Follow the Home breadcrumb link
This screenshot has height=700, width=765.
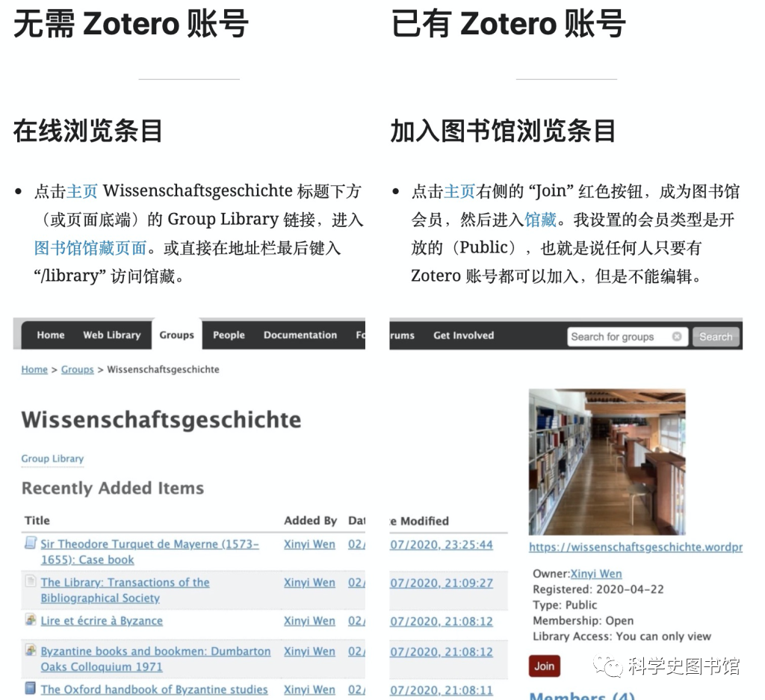click(34, 370)
